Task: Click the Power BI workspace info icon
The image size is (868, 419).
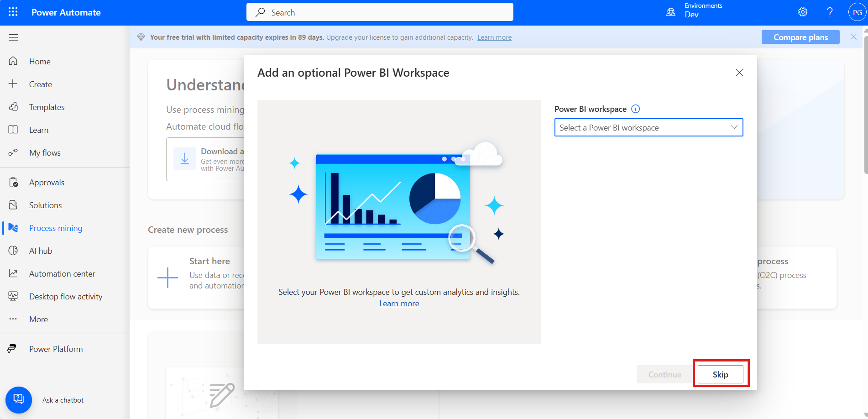Action: click(635, 109)
